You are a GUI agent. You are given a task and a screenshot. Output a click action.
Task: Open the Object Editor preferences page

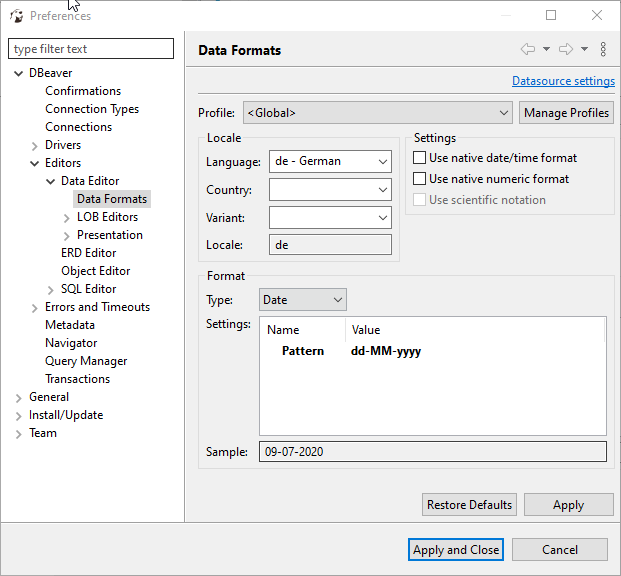click(x=95, y=271)
